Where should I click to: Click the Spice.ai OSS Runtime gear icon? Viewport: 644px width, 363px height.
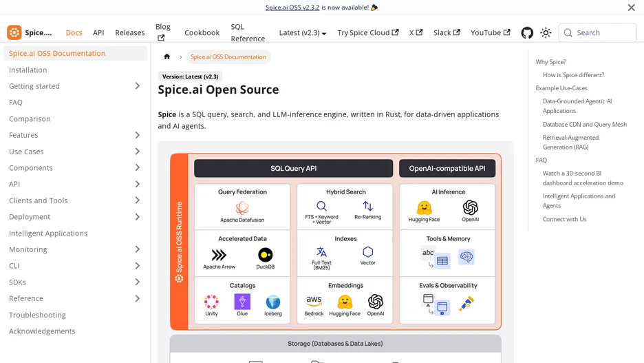(179, 278)
